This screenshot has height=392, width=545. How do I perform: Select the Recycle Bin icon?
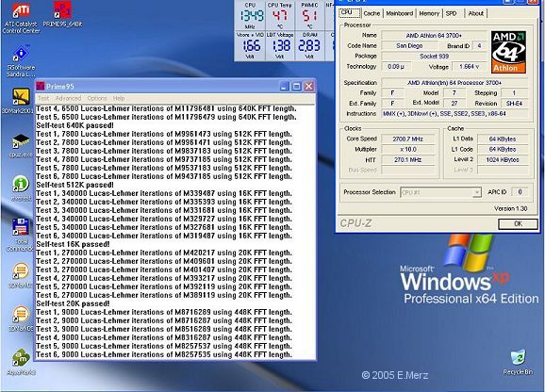pos(518,362)
